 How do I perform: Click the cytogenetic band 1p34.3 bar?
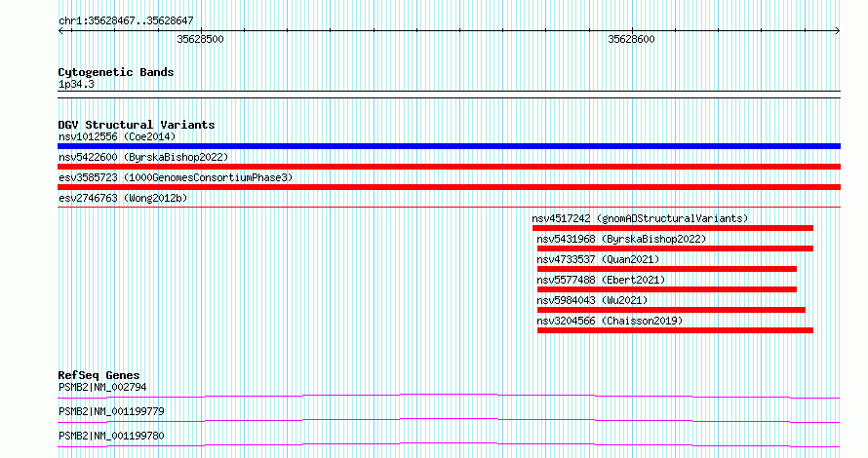449,95
